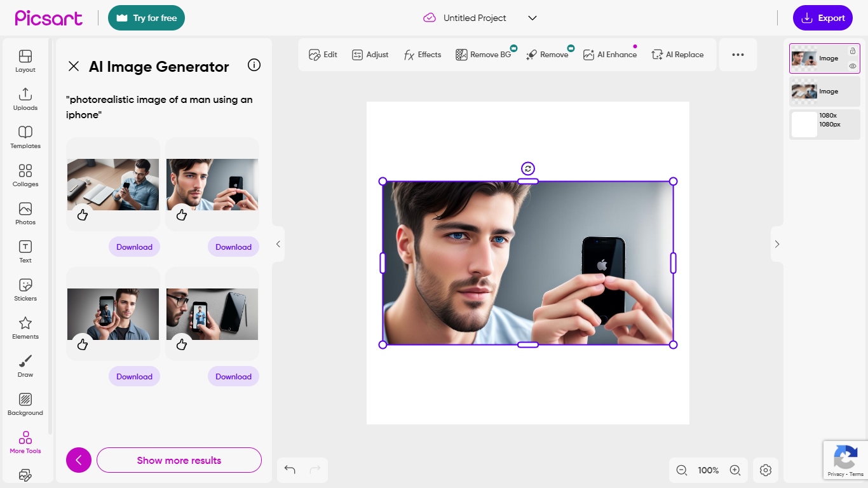Select the Draw brush tool
The height and width of the screenshot is (488, 868).
pyautogui.click(x=25, y=366)
